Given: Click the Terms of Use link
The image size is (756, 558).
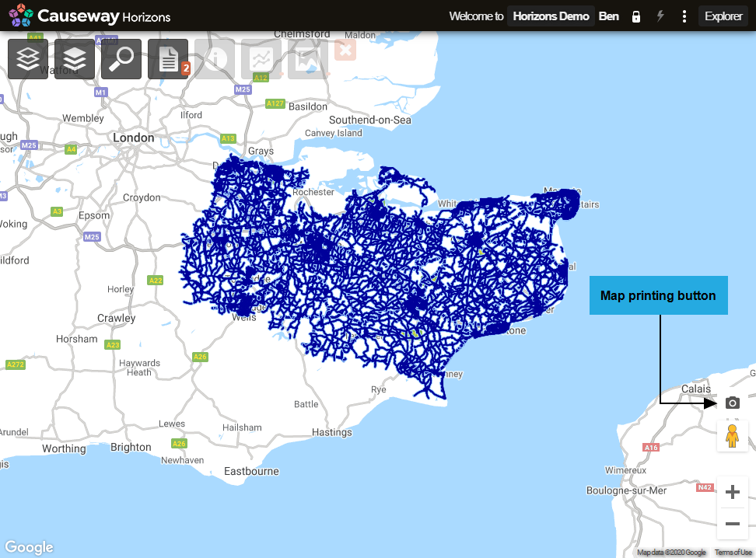Looking at the screenshot, I should [x=733, y=553].
